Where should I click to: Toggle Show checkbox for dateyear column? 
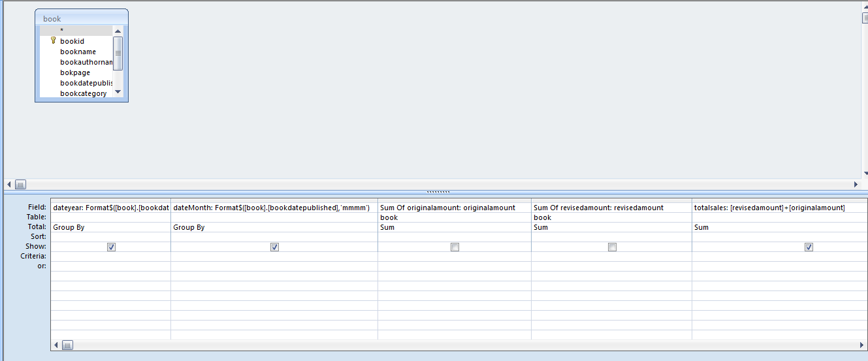click(x=111, y=247)
